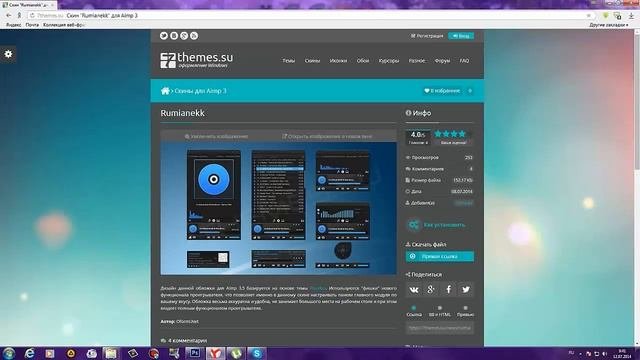The height and width of the screenshot is (360, 640).
Task: Click the 'Rumianekk' page title
Action: pyautogui.click(x=182, y=113)
